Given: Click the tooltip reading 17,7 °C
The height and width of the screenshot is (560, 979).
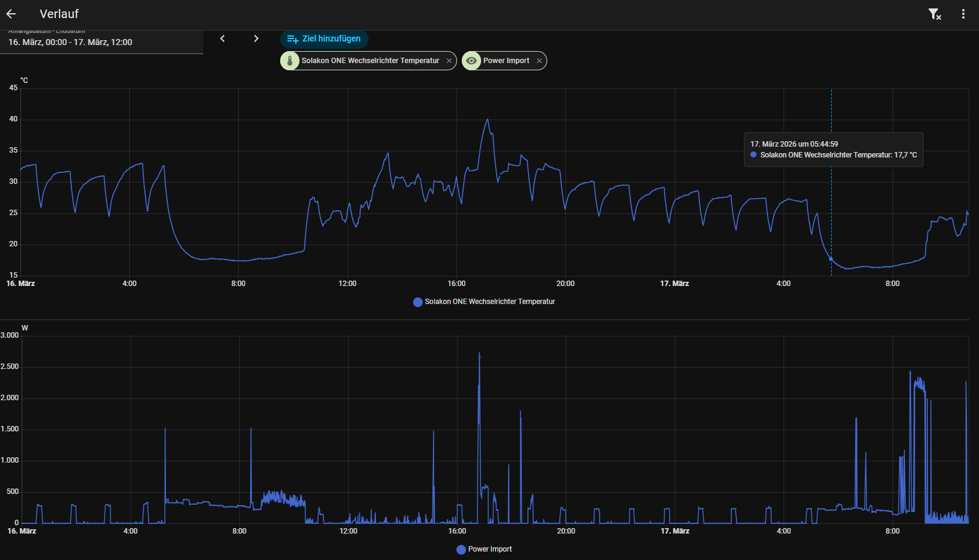Looking at the screenshot, I should tap(833, 150).
